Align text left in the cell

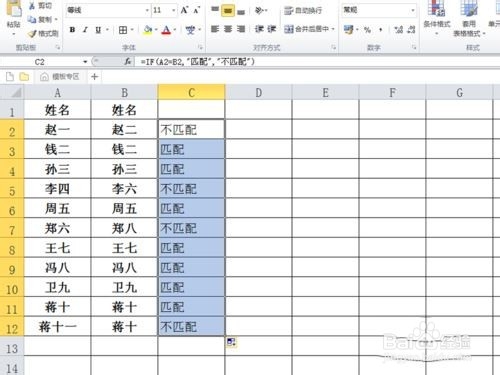215,29
